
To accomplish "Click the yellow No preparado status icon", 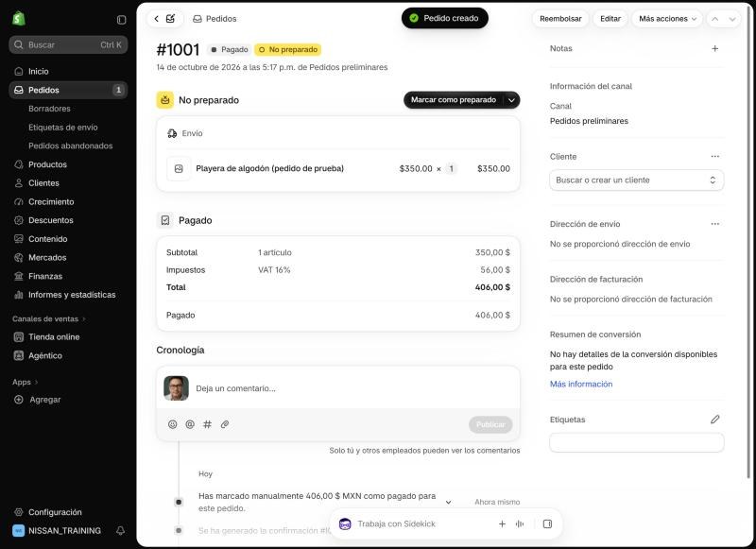I will click(164, 100).
